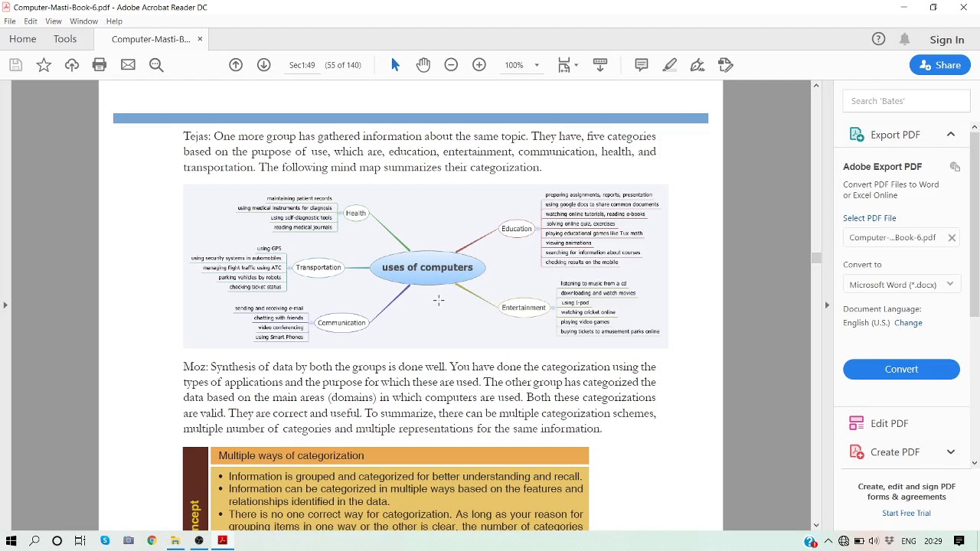
Task: Open File Explorer from the taskbar
Action: (175, 541)
